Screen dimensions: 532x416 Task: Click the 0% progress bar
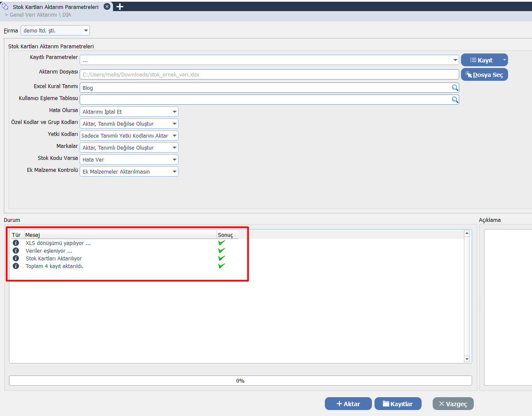point(240,381)
